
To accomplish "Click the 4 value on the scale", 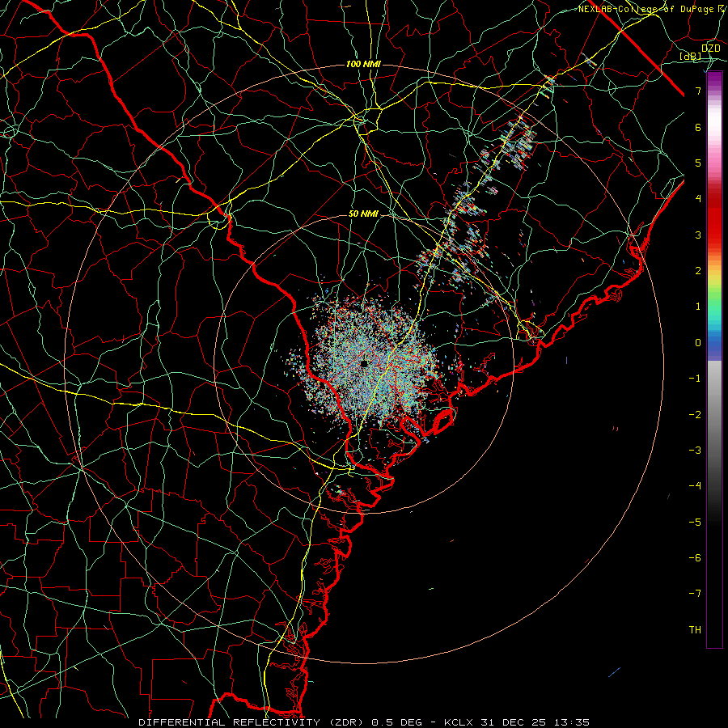I will 698,199.
